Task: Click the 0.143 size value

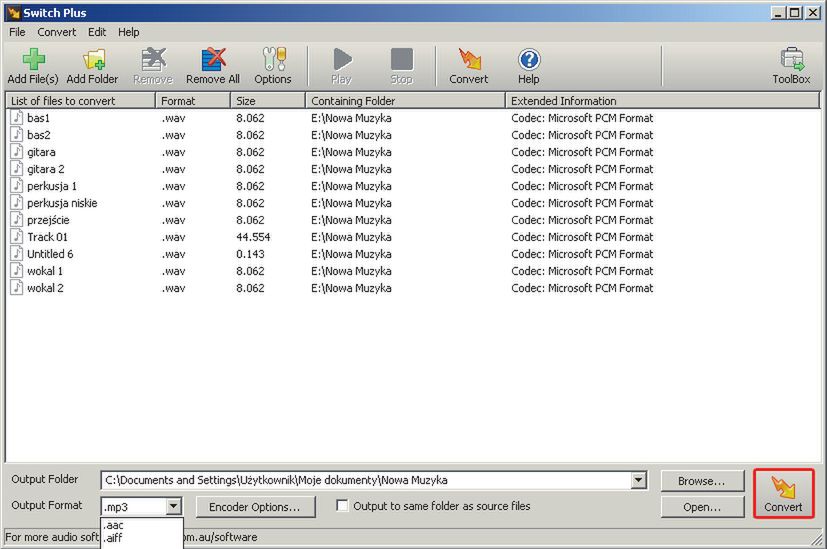Action: 251,254
